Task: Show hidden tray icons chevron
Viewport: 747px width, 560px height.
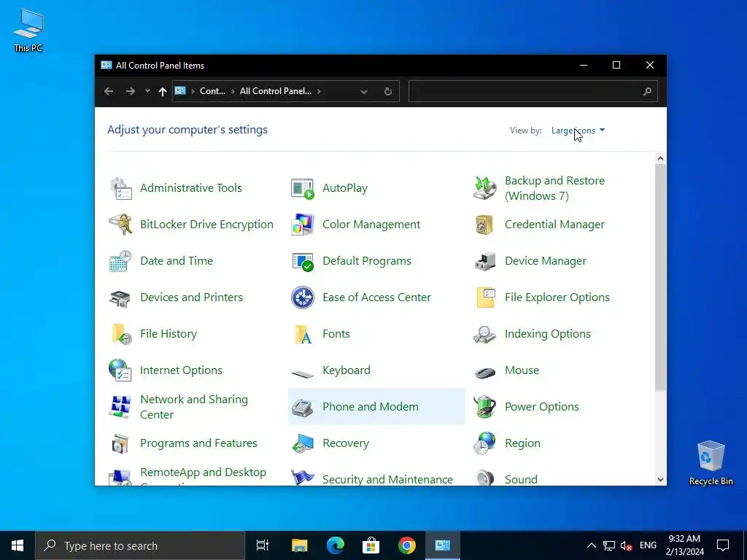Action: coord(591,545)
